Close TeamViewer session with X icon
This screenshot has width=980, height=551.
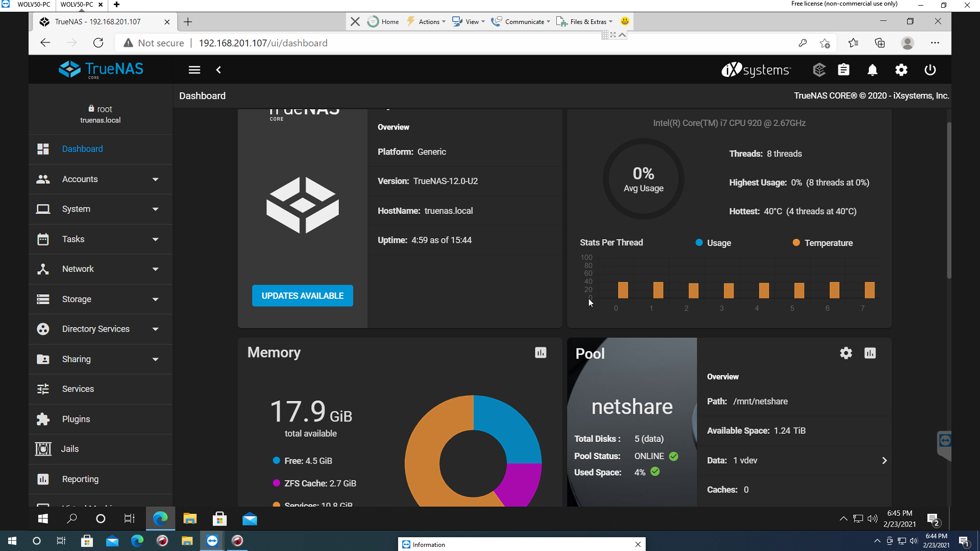pyautogui.click(x=355, y=21)
